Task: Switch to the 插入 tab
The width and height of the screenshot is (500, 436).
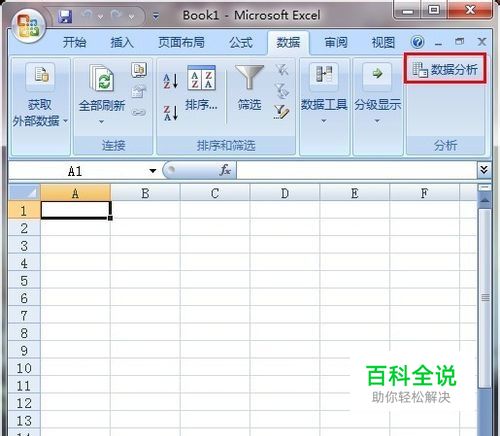Action: 122,42
